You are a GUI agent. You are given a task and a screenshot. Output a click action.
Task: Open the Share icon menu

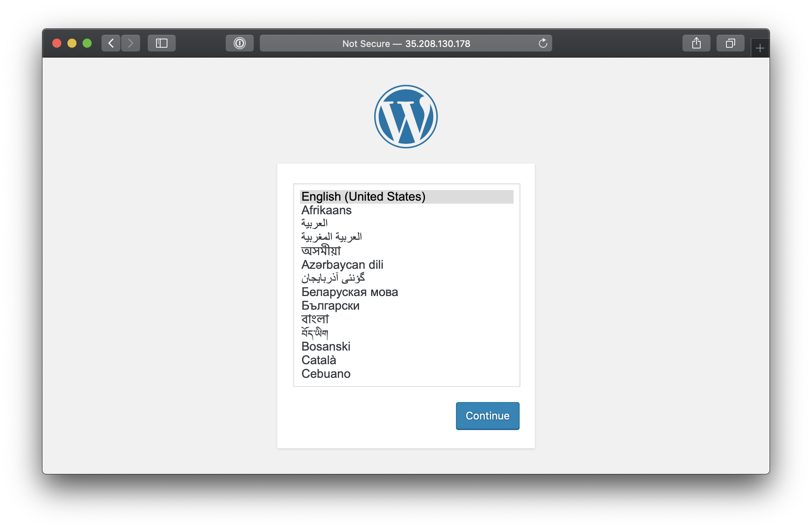[696, 43]
